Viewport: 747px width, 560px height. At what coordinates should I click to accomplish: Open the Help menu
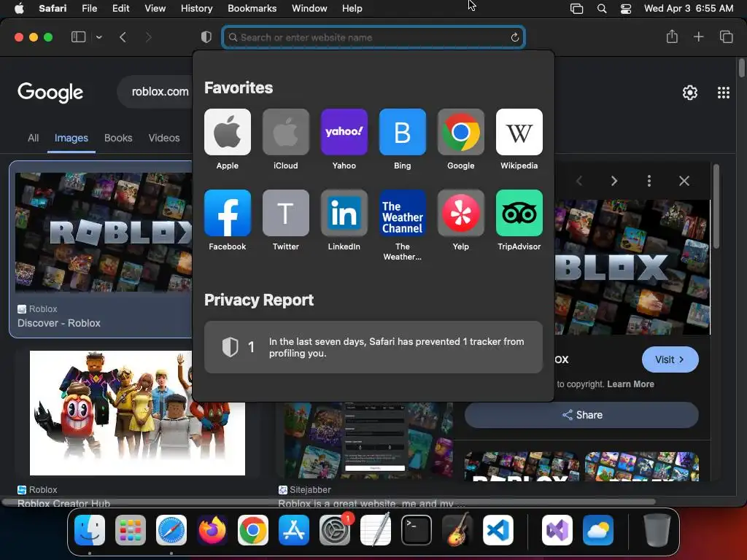pos(352,9)
